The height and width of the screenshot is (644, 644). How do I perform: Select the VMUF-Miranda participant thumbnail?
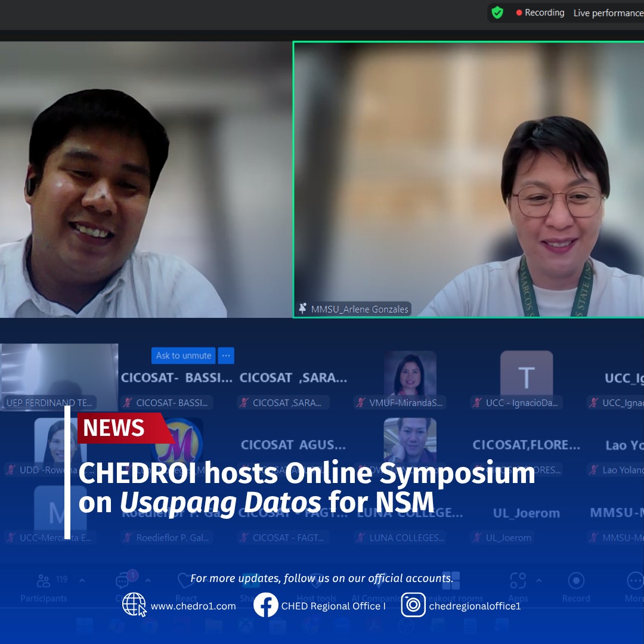click(x=410, y=373)
